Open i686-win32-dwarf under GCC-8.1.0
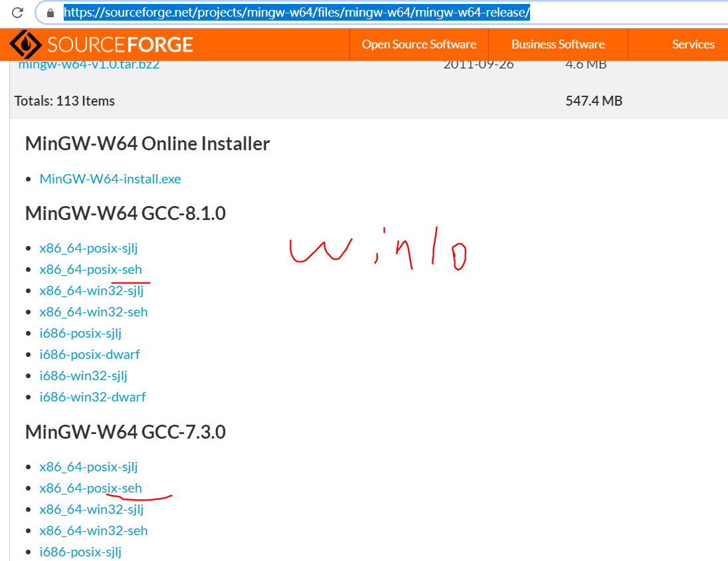This screenshot has width=728, height=561. (x=92, y=396)
